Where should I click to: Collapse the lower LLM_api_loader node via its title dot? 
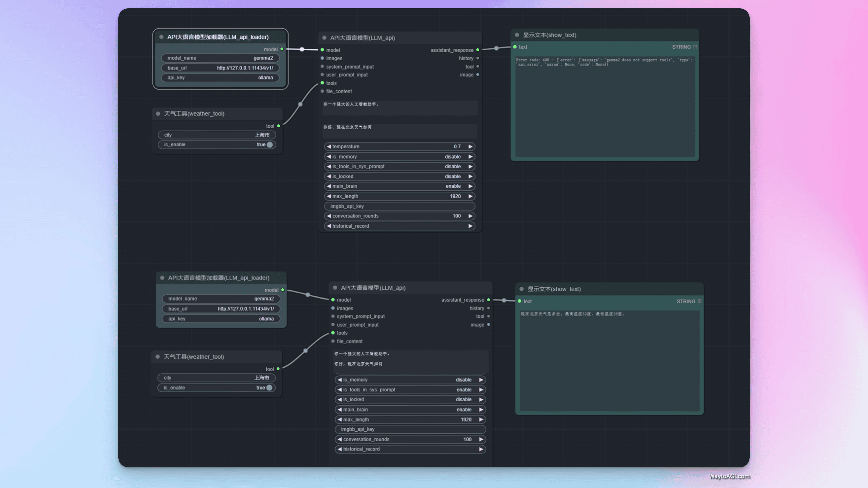pyautogui.click(x=162, y=278)
